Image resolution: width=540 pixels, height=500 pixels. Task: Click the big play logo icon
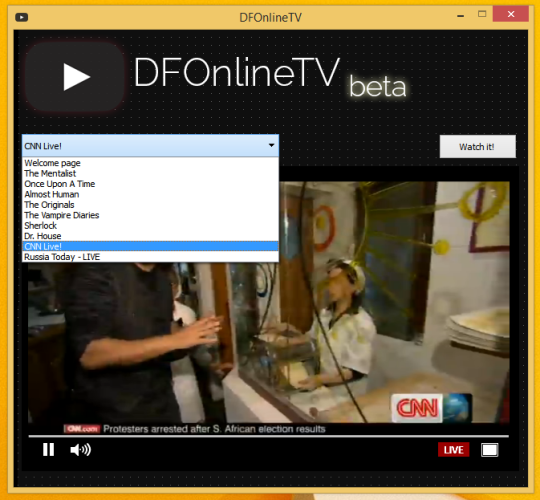click(x=75, y=77)
